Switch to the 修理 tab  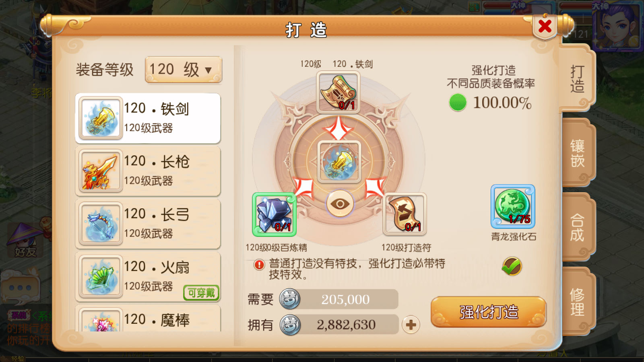pyautogui.click(x=577, y=302)
